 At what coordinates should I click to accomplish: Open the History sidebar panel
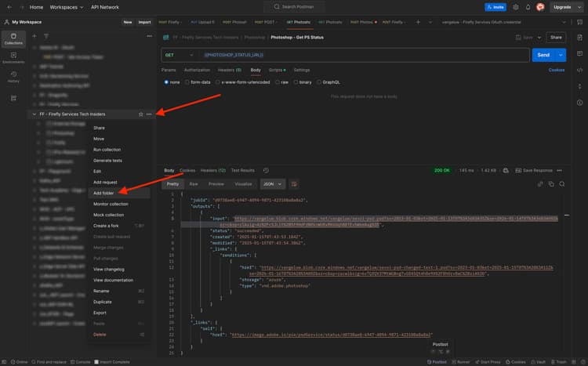(x=13, y=77)
